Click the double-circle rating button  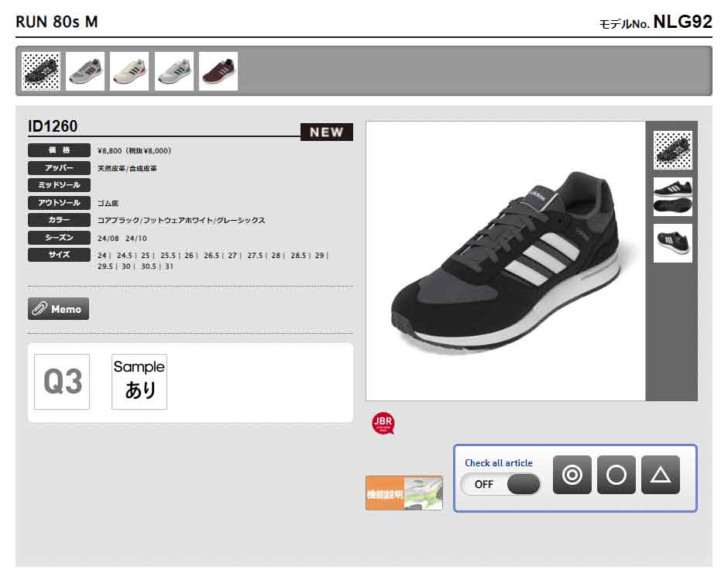tap(572, 475)
